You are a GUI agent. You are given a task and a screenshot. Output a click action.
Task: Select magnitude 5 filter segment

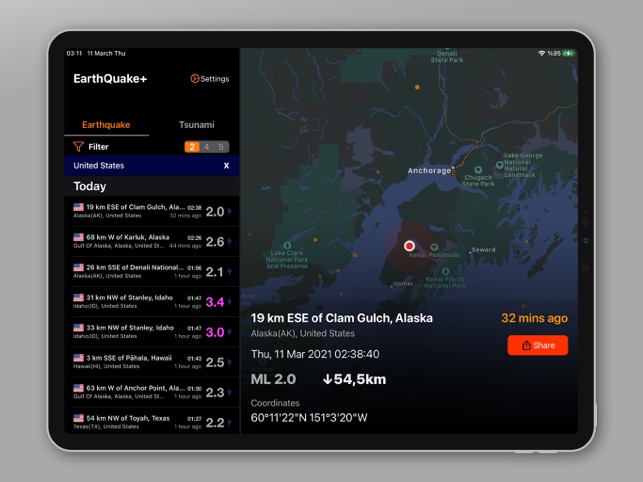point(221,147)
